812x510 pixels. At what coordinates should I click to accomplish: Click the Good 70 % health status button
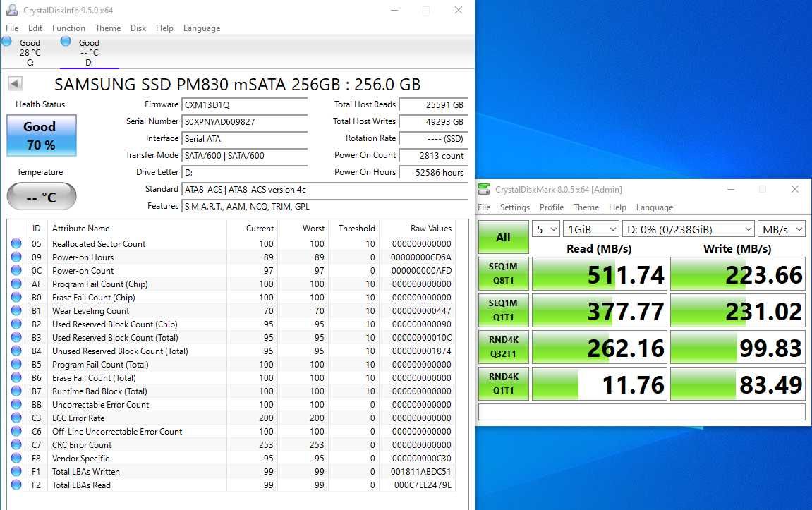coord(42,135)
